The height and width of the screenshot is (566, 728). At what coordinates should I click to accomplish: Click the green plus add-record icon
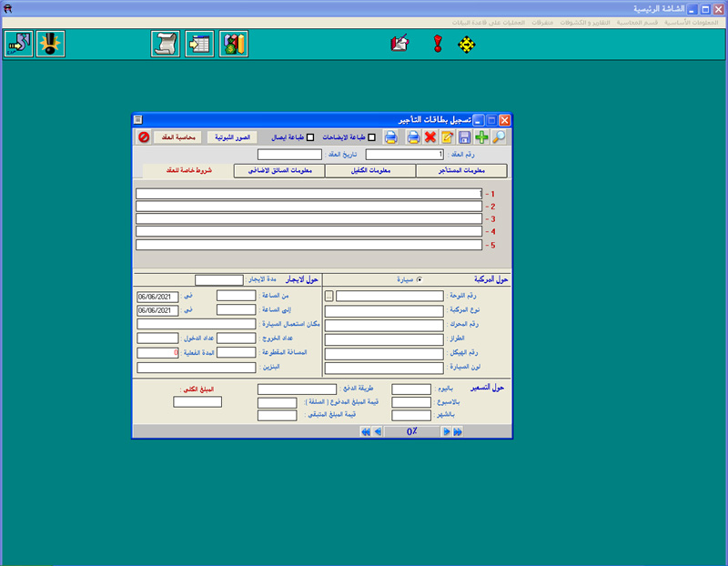(481, 137)
